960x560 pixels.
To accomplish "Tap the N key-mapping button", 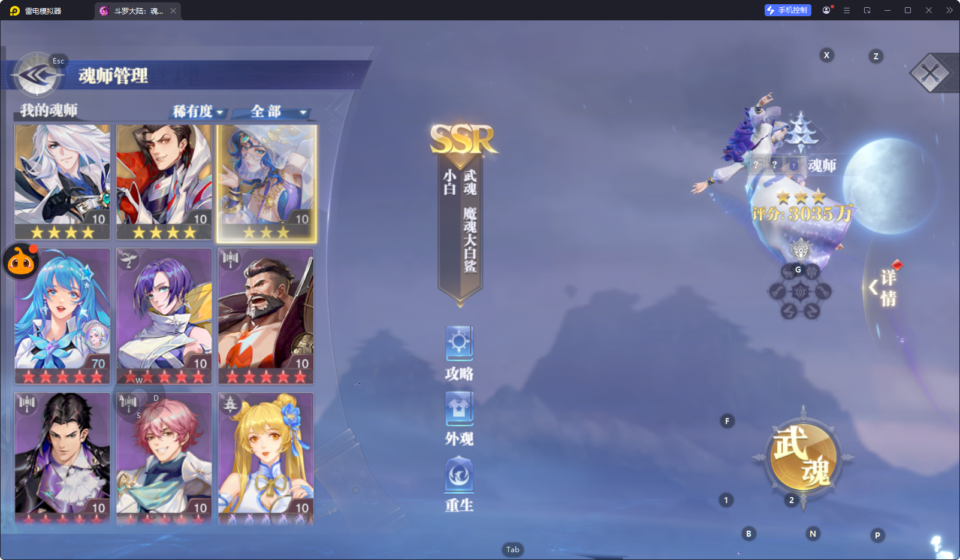I will pyautogui.click(x=813, y=534).
